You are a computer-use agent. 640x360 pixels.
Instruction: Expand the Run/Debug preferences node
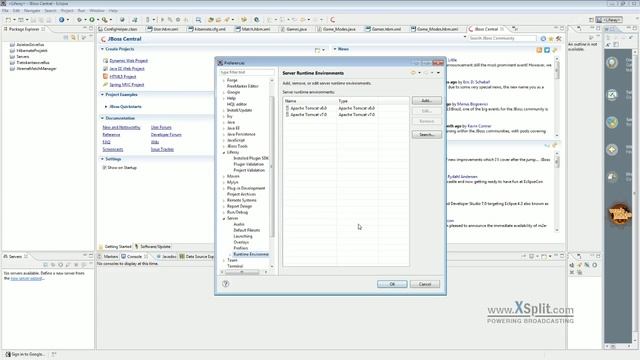[x=224, y=212]
